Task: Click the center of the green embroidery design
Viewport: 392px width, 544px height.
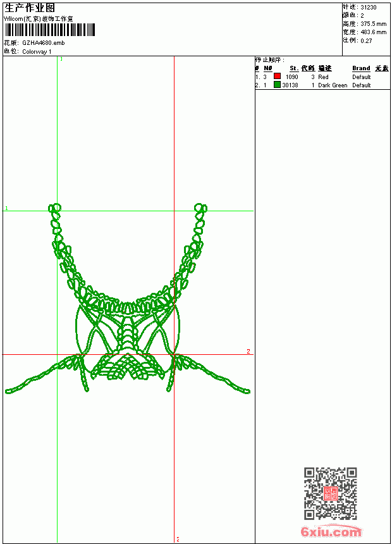Action: point(128,298)
